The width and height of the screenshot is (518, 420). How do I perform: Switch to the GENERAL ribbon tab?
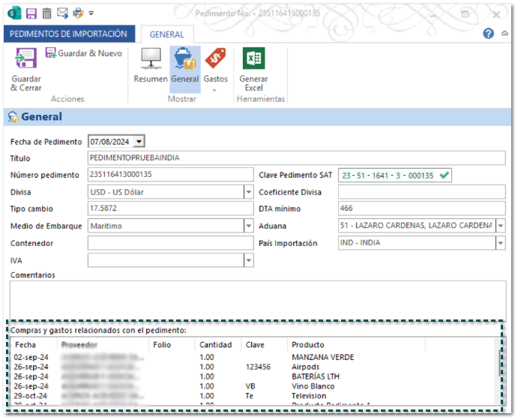tap(166, 34)
